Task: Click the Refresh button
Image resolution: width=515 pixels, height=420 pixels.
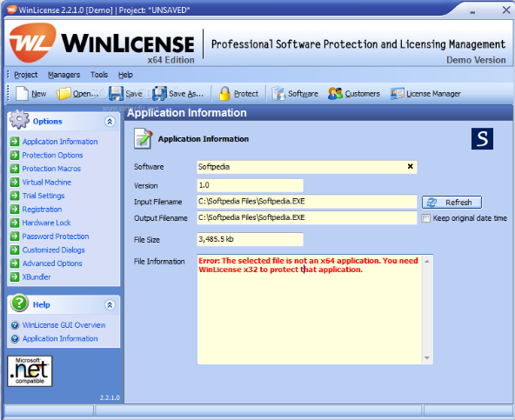Action: coord(451,203)
